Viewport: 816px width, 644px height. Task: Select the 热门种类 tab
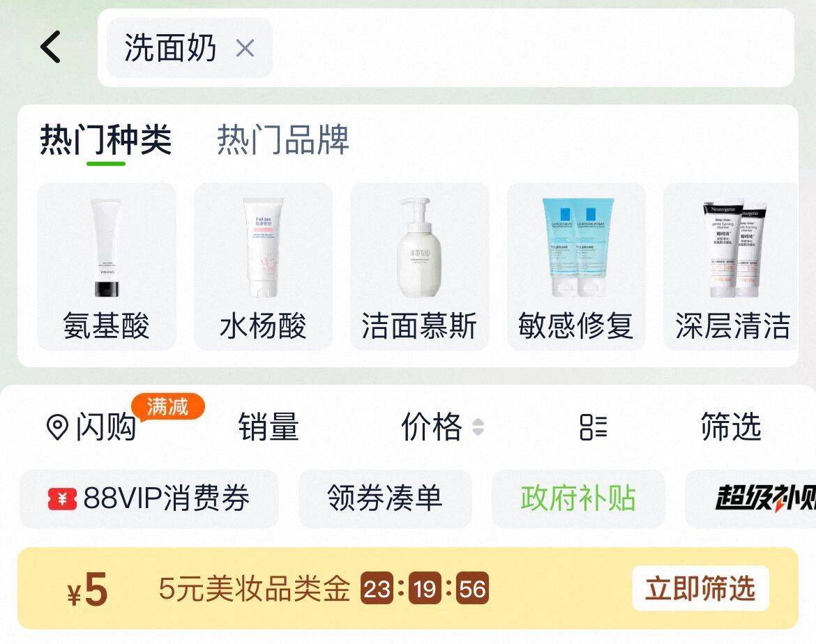pyautogui.click(x=105, y=139)
